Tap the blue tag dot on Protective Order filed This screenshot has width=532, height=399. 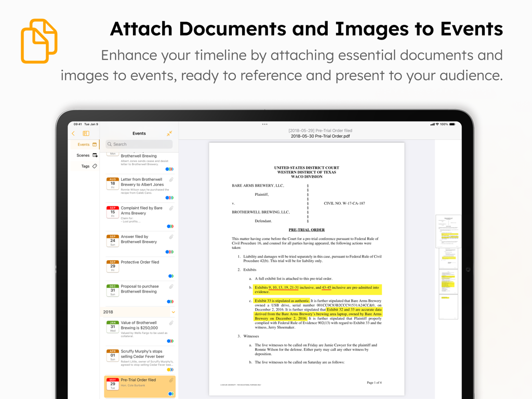(x=170, y=276)
